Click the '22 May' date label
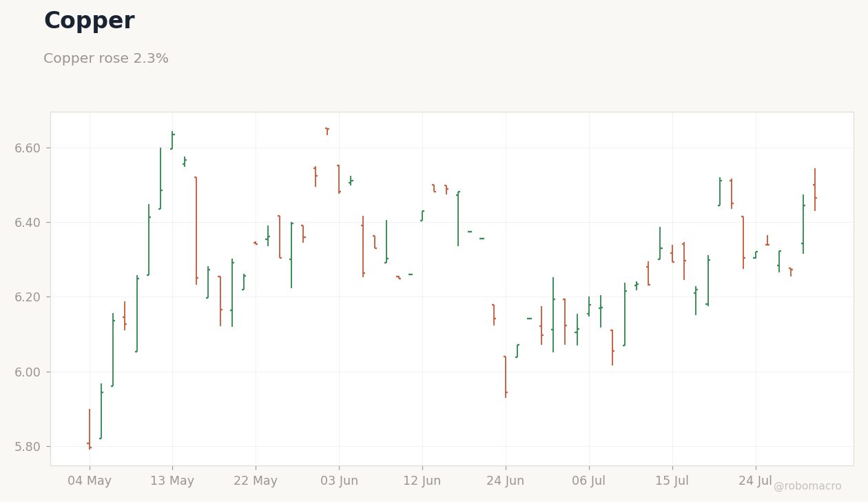This screenshot has width=868, height=502. 256,481
